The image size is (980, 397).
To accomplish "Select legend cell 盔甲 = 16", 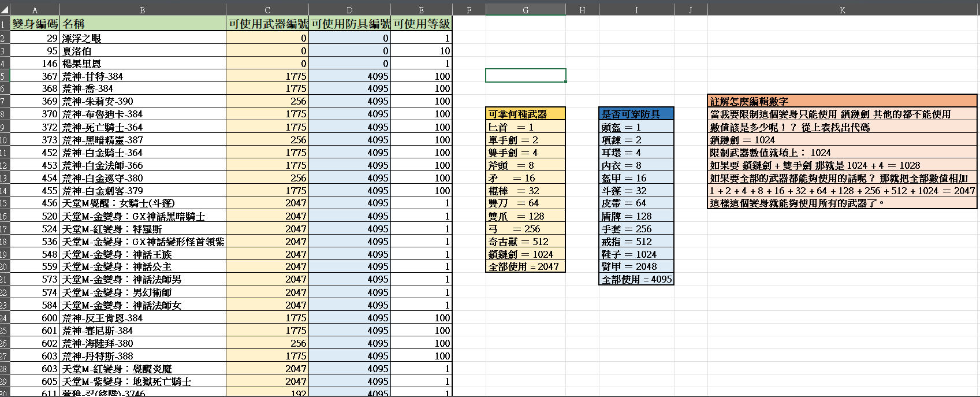I will click(x=636, y=178).
